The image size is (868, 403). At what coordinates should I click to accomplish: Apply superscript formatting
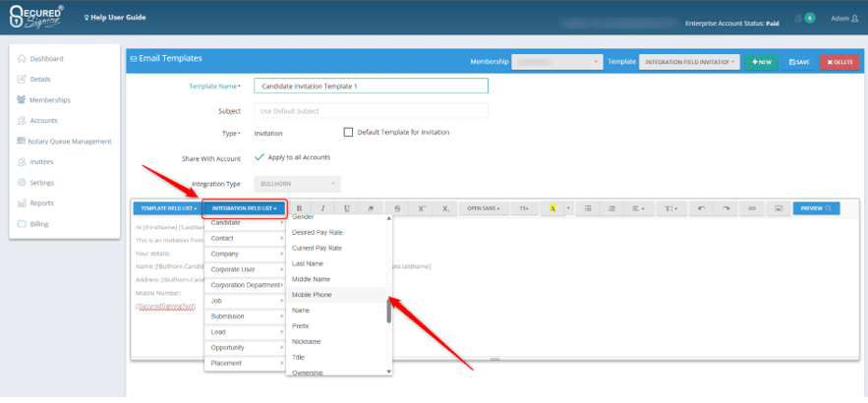click(x=422, y=208)
